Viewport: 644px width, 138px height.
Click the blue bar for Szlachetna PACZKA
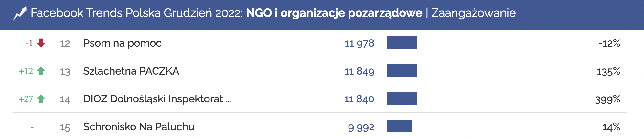(x=402, y=71)
